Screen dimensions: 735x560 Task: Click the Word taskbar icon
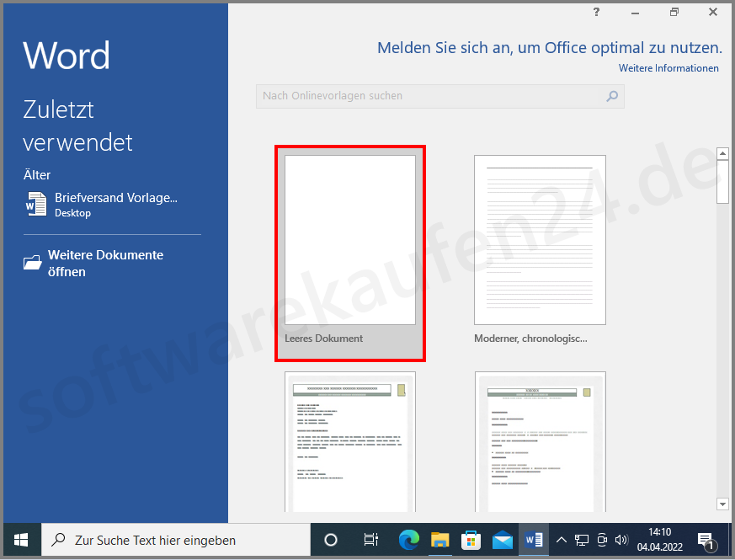(x=533, y=540)
